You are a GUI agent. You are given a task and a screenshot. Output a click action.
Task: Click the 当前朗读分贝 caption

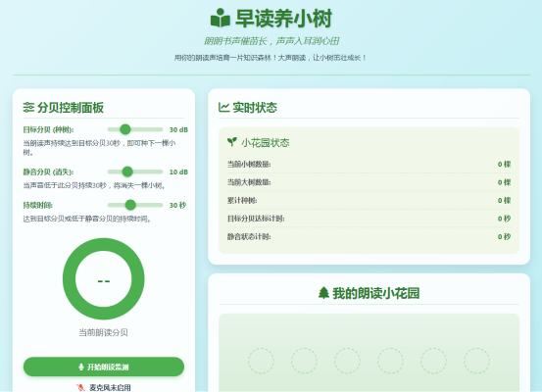(x=103, y=332)
